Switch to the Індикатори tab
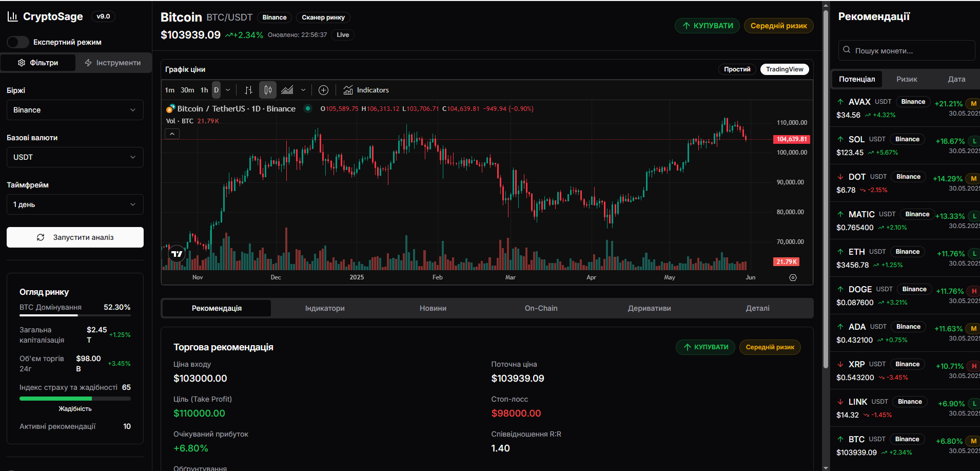980x471 pixels. pyautogui.click(x=325, y=308)
